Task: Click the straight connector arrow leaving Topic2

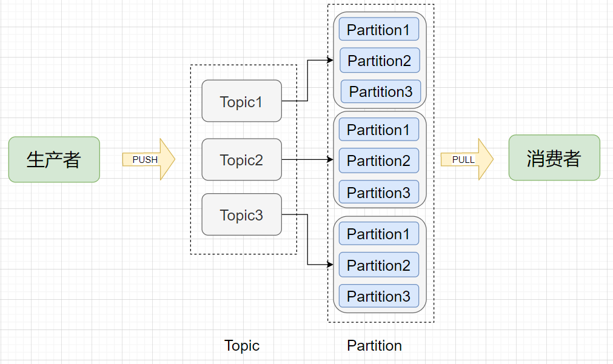Action: pyautogui.click(x=306, y=160)
